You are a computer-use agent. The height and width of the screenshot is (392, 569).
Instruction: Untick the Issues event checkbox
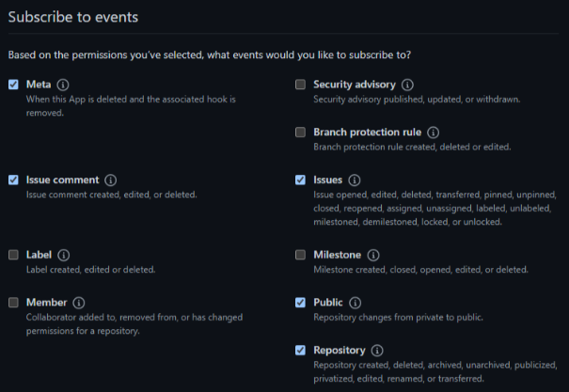pos(300,180)
